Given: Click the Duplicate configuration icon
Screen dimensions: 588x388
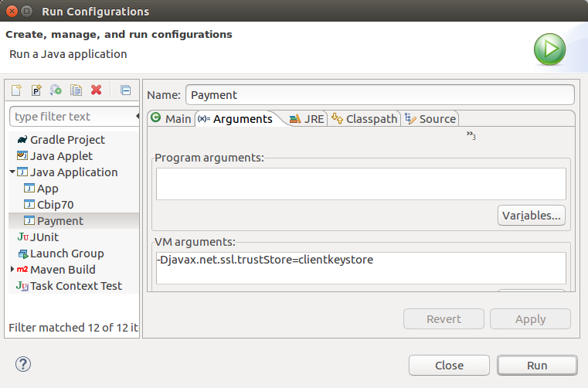Looking at the screenshot, I should 76,90.
